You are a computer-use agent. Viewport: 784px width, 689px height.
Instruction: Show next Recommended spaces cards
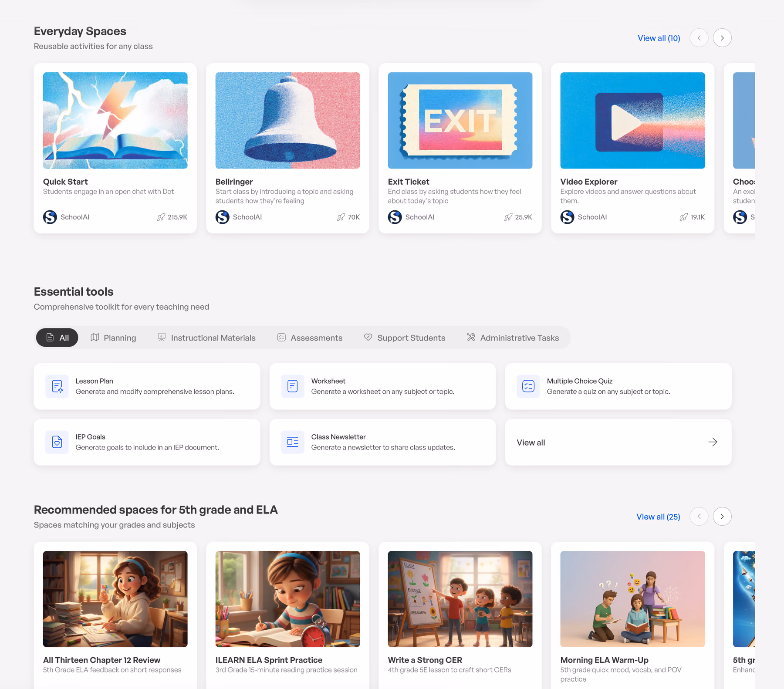pyautogui.click(x=722, y=517)
